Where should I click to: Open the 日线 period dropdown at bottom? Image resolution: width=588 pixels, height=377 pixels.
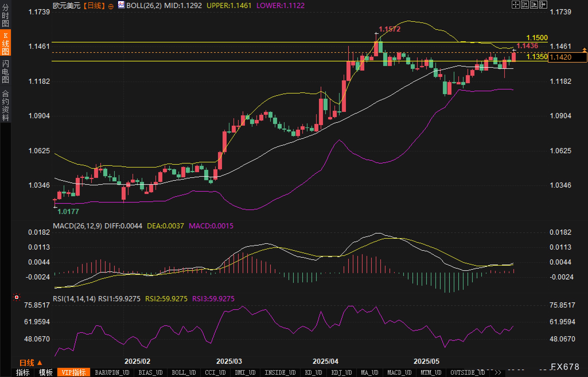tap(30, 363)
